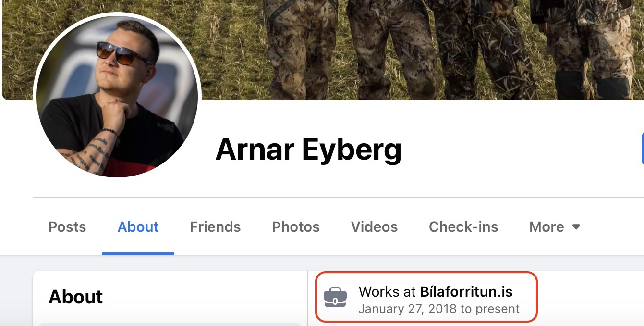This screenshot has height=326, width=644.
Task: Switch to the Posts tab
Action: pyautogui.click(x=67, y=227)
